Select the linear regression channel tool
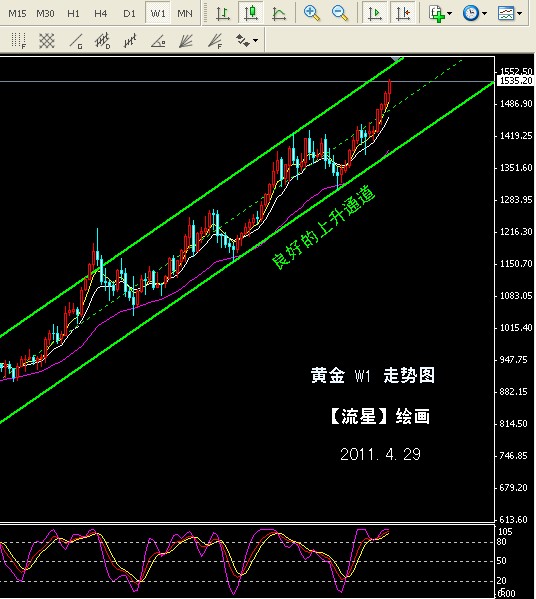Image resolution: width=536 pixels, height=599 pixels. pyautogui.click(x=130, y=40)
